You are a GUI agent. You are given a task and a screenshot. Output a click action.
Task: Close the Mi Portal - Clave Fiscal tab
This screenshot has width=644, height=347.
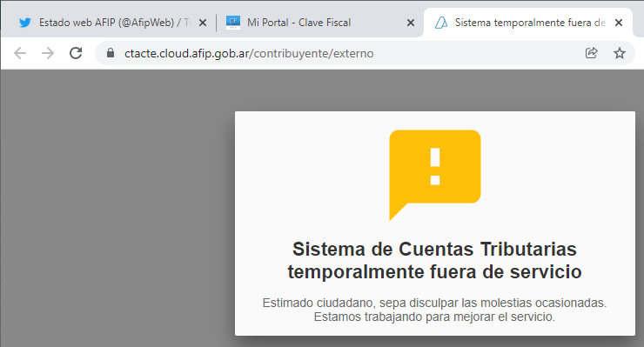(410, 23)
